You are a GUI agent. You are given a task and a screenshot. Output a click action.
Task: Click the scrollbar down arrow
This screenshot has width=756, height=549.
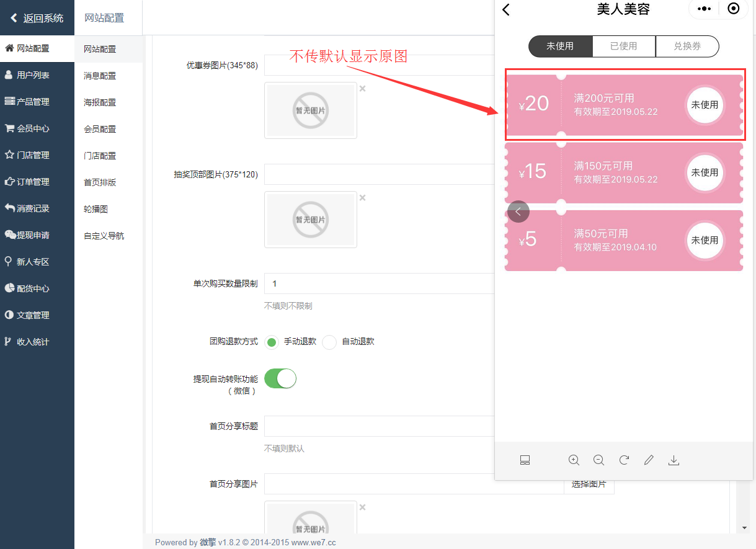pos(745,528)
